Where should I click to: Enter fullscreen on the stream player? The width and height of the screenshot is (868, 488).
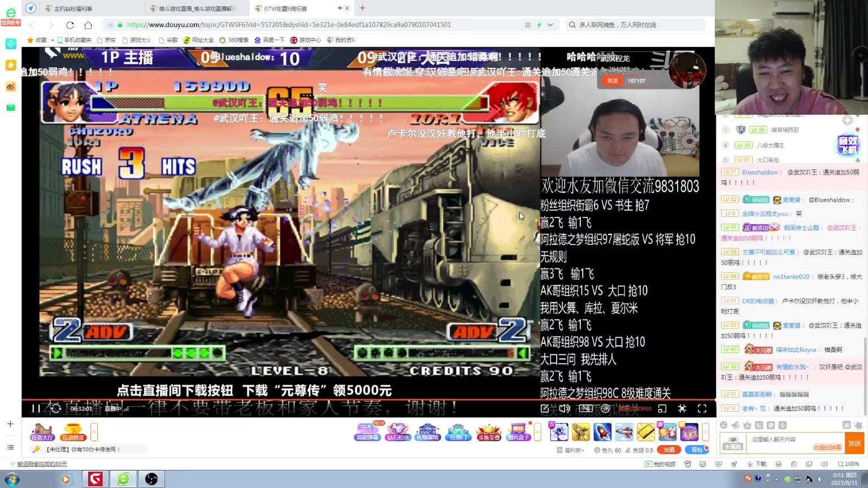coord(702,408)
